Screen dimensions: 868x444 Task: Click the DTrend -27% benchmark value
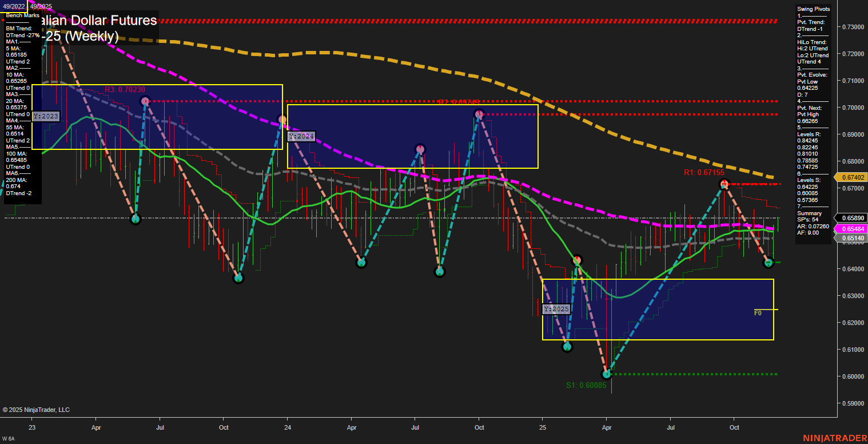[x=23, y=35]
